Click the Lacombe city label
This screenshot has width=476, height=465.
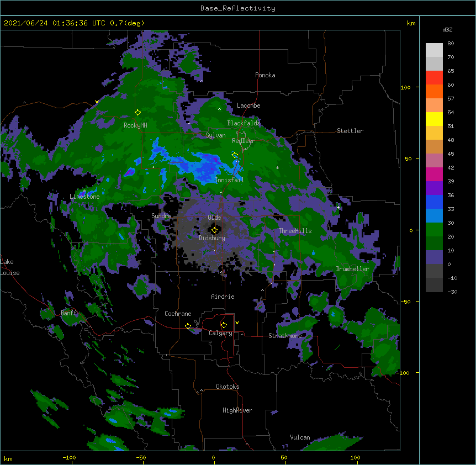248,105
